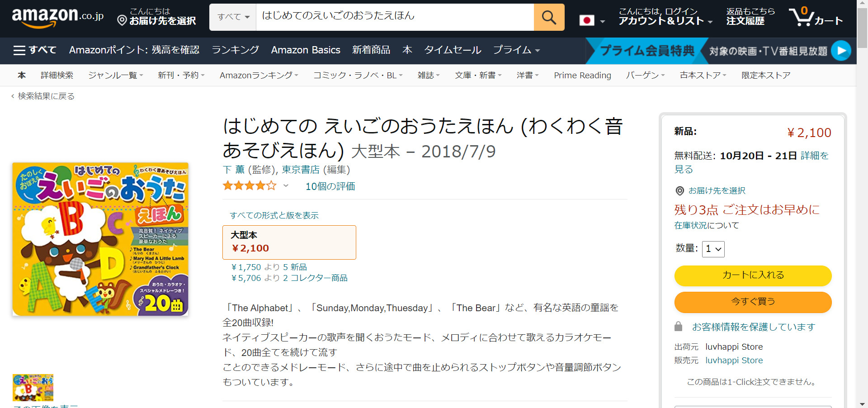Click the star rating icons
Viewport: 868px width, 408px height.
pyautogui.click(x=249, y=185)
